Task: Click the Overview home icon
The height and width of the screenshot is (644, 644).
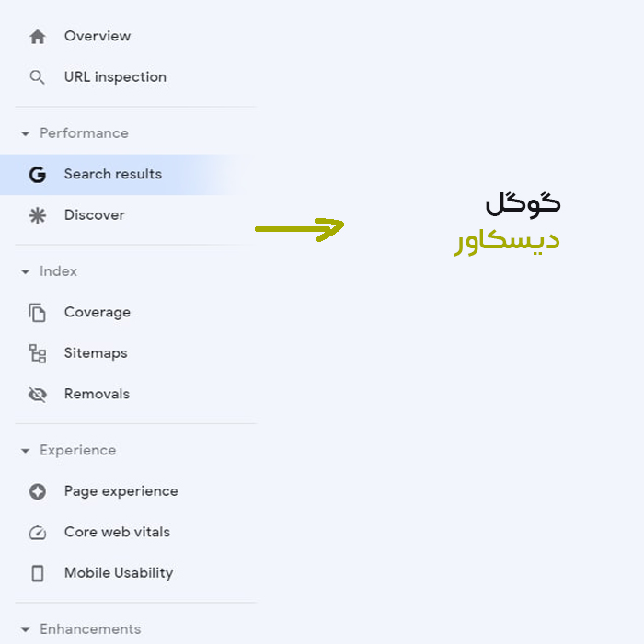Action: [38, 37]
